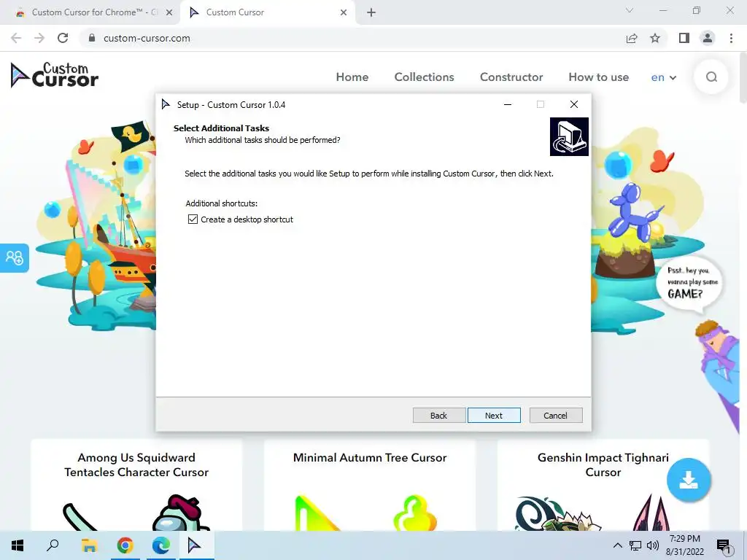Click the site lock security icon
The height and width of the screenshot is (560, 747).
[93, 38]
